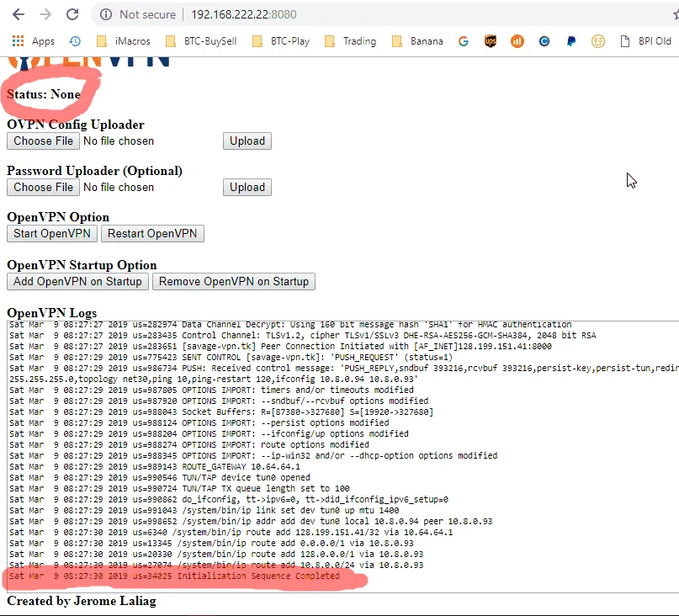Click the OpenVPN Startup Option heading
Viewport: 679px width, 616px height.
tap(82, 265)
